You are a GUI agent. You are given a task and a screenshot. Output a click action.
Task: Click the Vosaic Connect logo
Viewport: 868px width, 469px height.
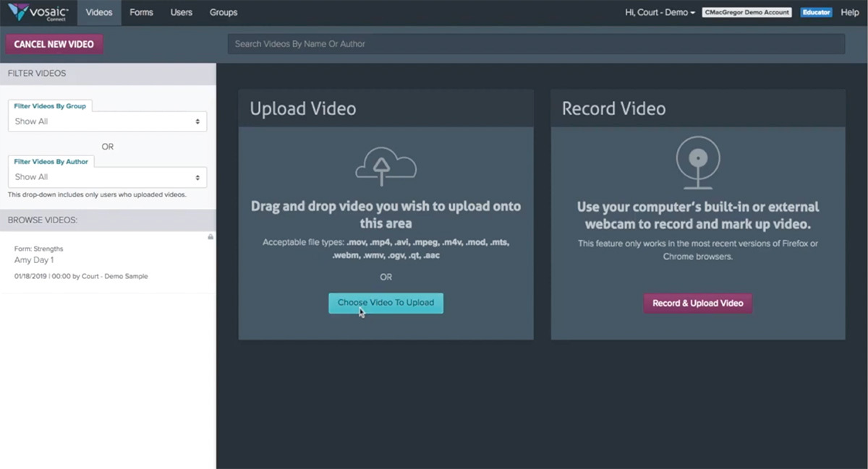click(38, 12)
